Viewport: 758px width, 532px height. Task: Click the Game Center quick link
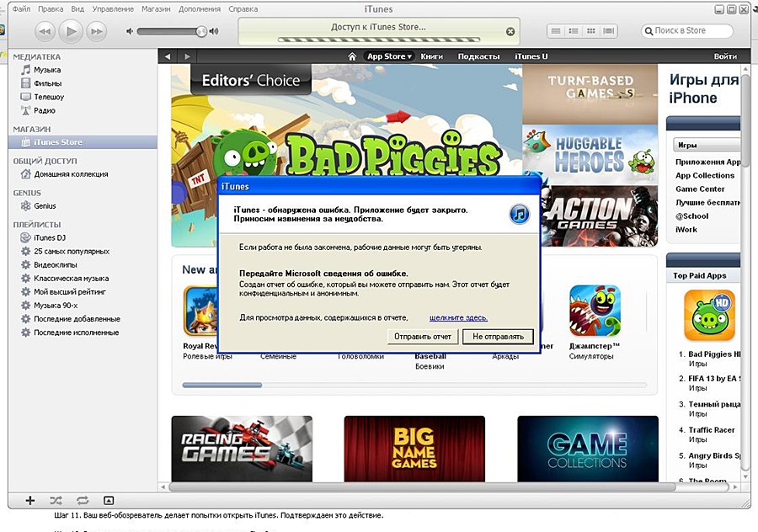click(700, 189)
